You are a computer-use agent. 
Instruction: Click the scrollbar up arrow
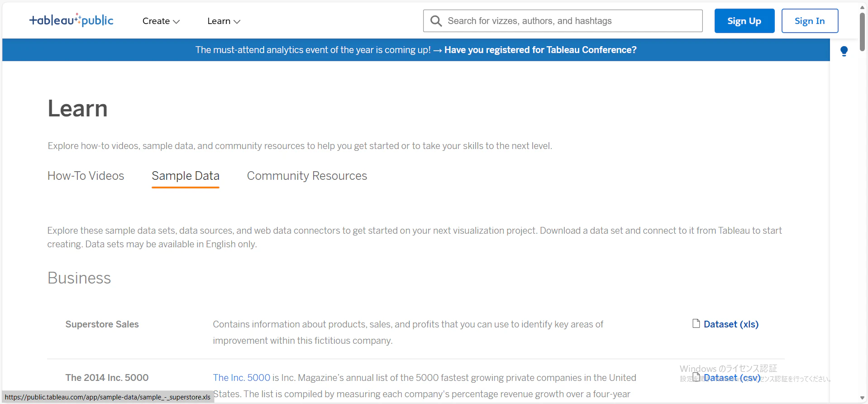tap(862, 7)
